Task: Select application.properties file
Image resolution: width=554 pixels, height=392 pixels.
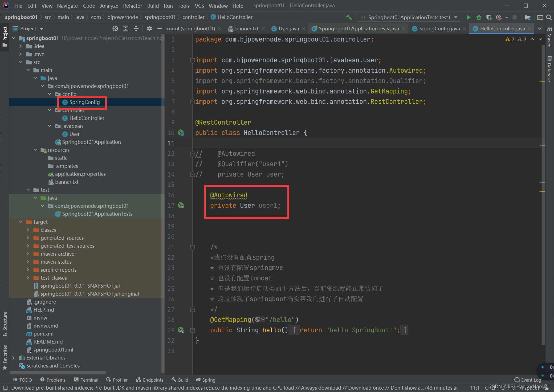Action: pyautogui.click(x=80, y=174)
